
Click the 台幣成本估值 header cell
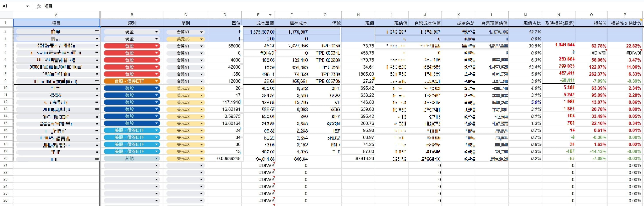425,23
